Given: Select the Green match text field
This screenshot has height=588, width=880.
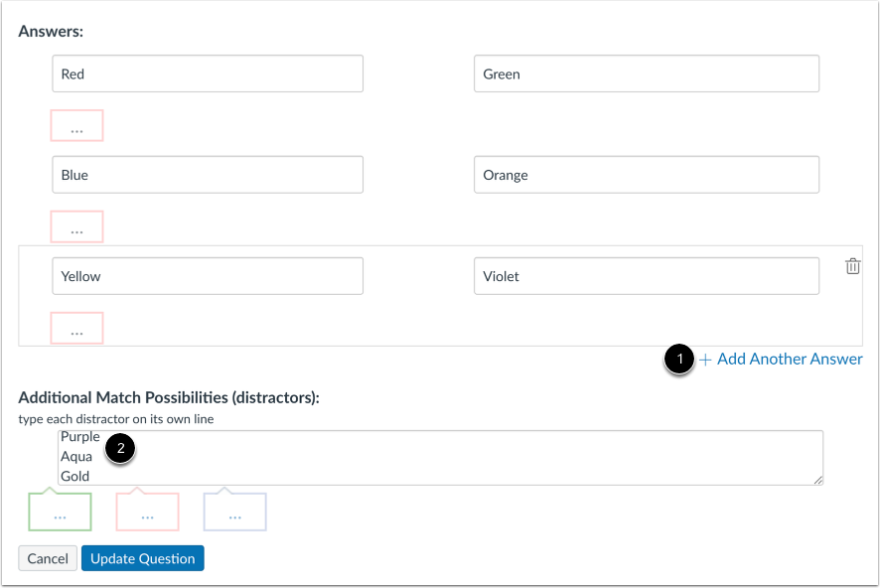Looking at the screenshot, I should point(646,73).
